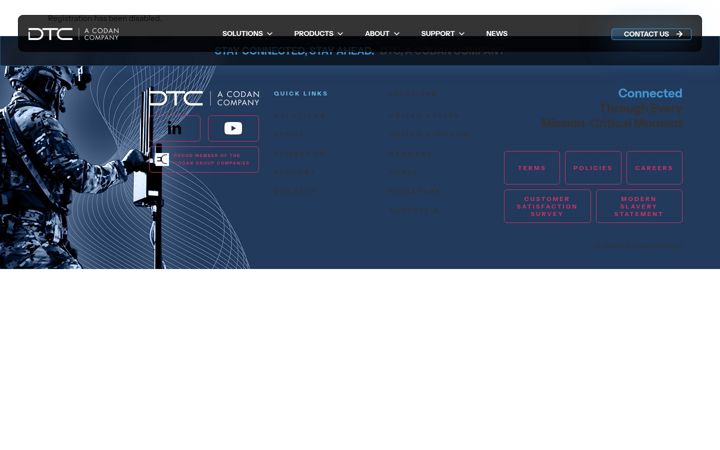Expand the Products dropdown chevron
The image size is (720, 450).
click(x=340, y=34)
